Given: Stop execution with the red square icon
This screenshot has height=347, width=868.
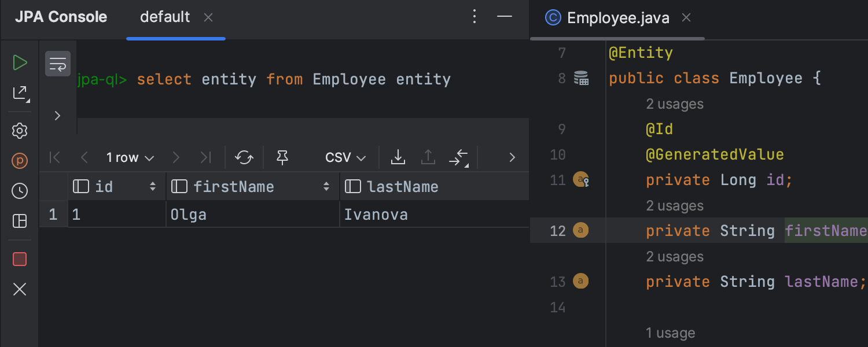Looking at the screenshot, I should coord(20,259).
